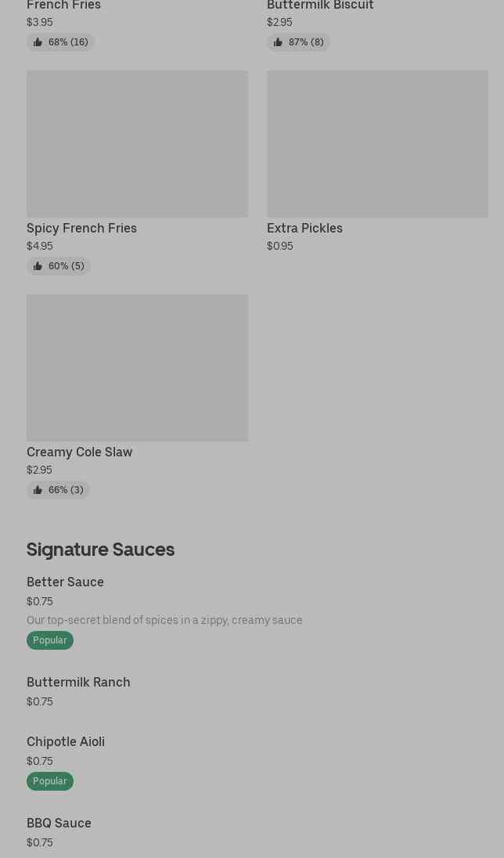The width and height of the screenshot is (504, 858).
Task: Open the Creamy Cole Slaw item image
Action: click(137, 368)
